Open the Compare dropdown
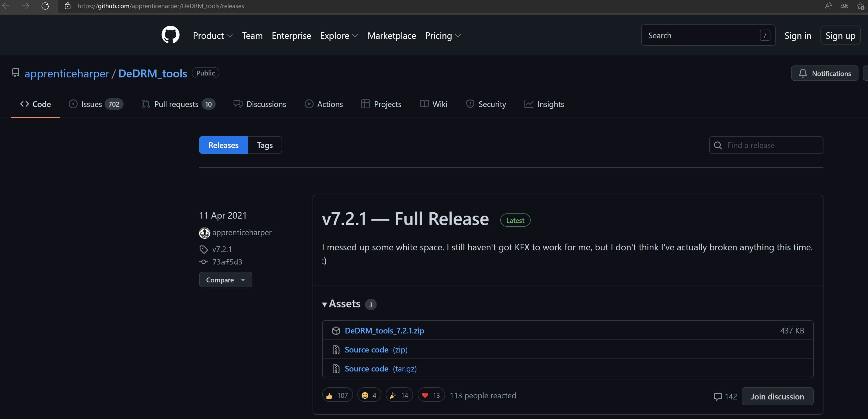 tap(225, 280)
